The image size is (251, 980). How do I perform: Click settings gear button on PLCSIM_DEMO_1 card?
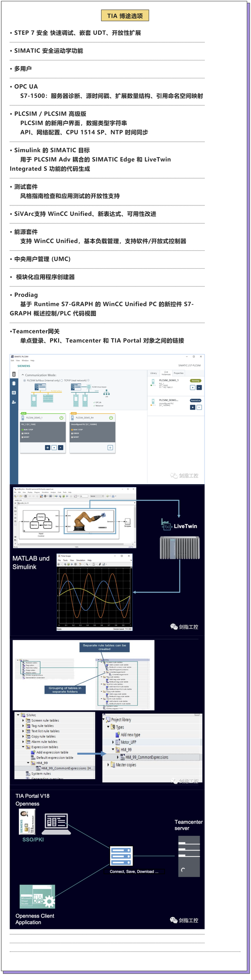tap(48, 448)
